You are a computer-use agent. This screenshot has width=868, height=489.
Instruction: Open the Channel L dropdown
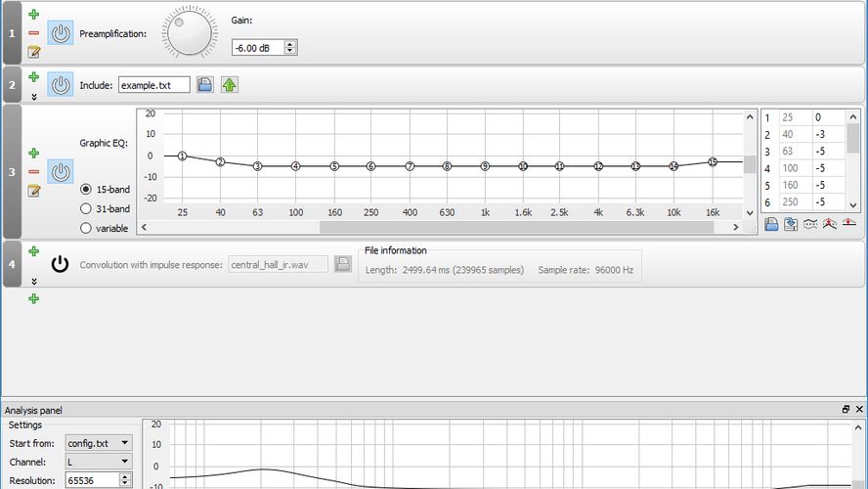[x=99, y=462]
